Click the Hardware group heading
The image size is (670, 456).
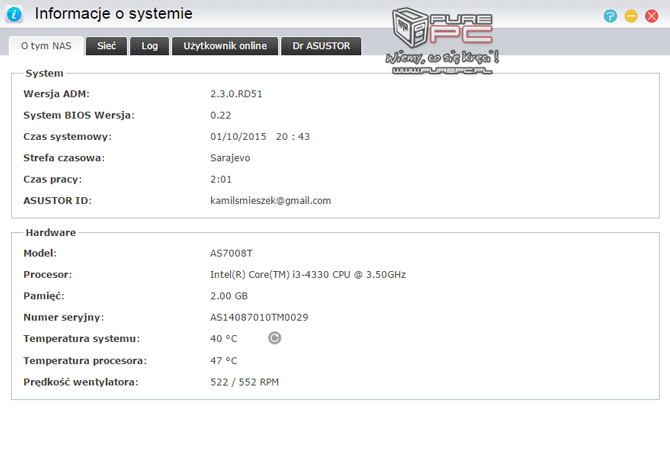point(50,233)
